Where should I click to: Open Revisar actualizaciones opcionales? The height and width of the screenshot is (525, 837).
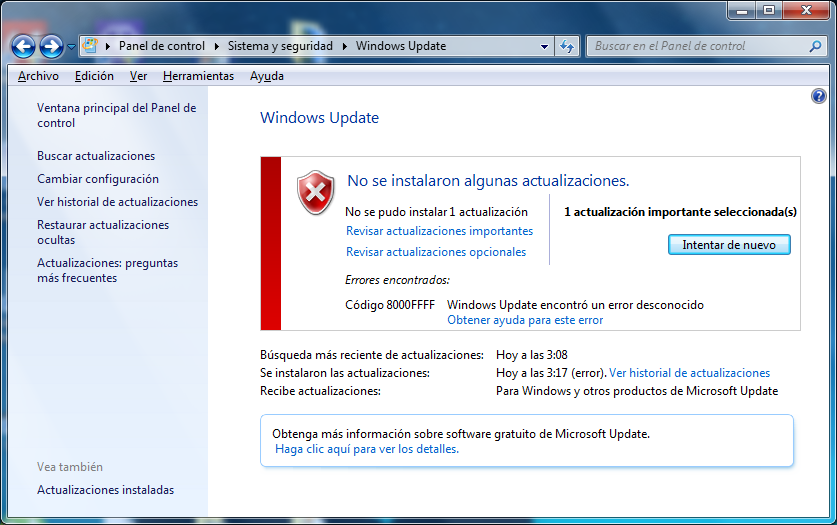436,252
